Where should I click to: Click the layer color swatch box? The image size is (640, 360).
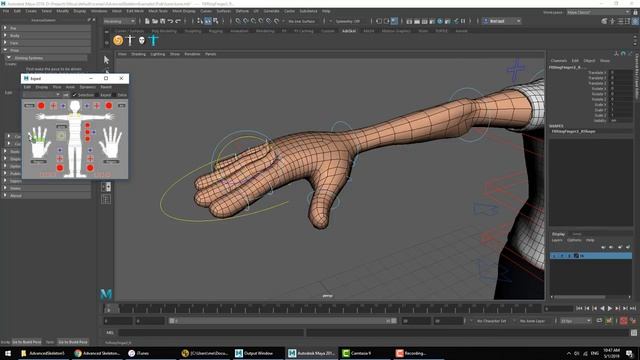coord(576,256)
